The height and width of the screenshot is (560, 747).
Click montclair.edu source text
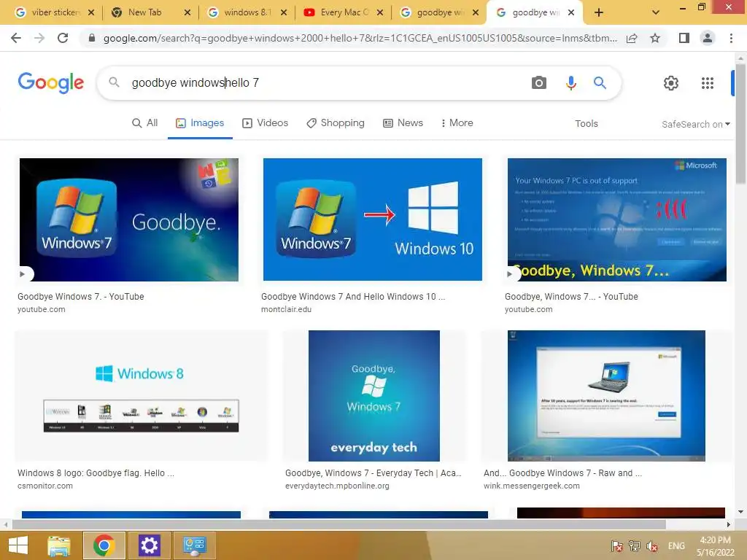point(286,309)
